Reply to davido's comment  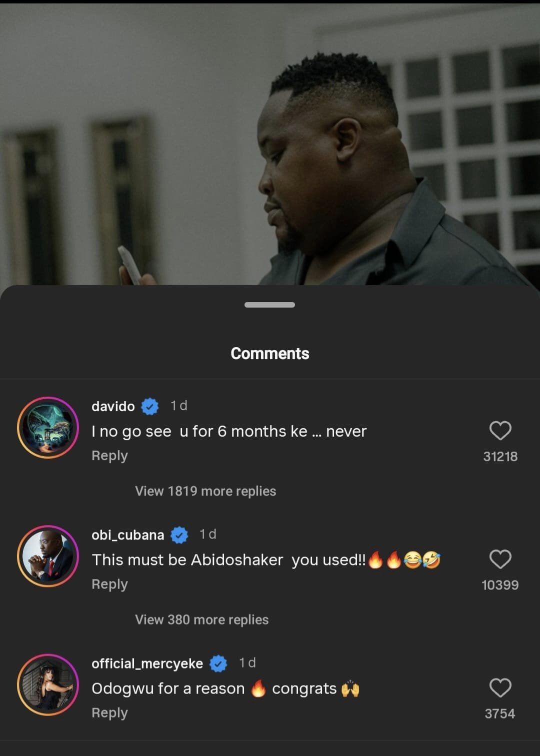click(109, 455)
